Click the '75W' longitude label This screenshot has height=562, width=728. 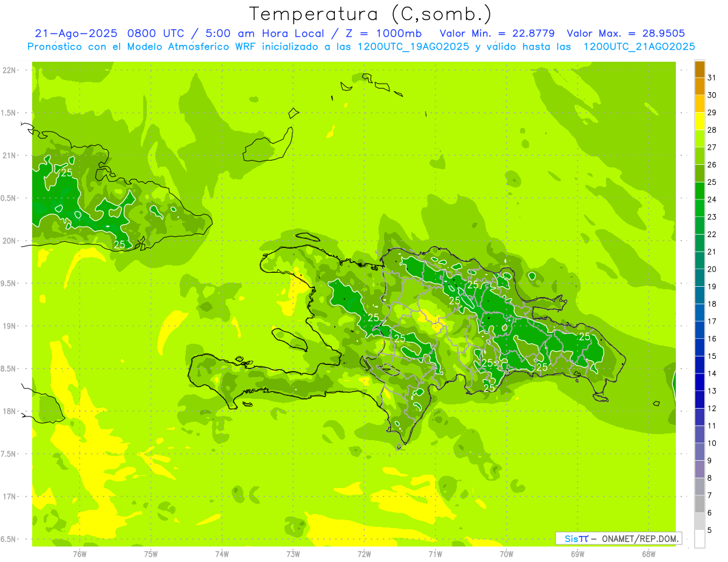[151, 554]
